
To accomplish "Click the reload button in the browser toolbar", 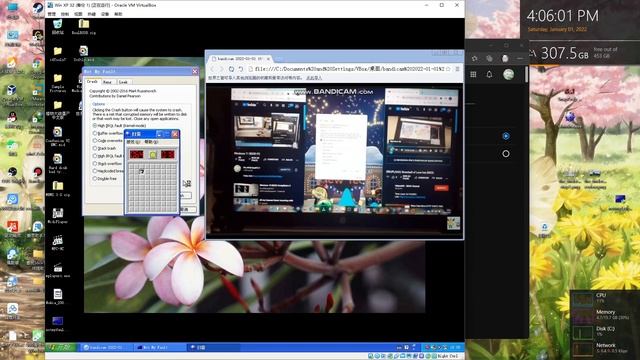I will [x=231, y=69].
